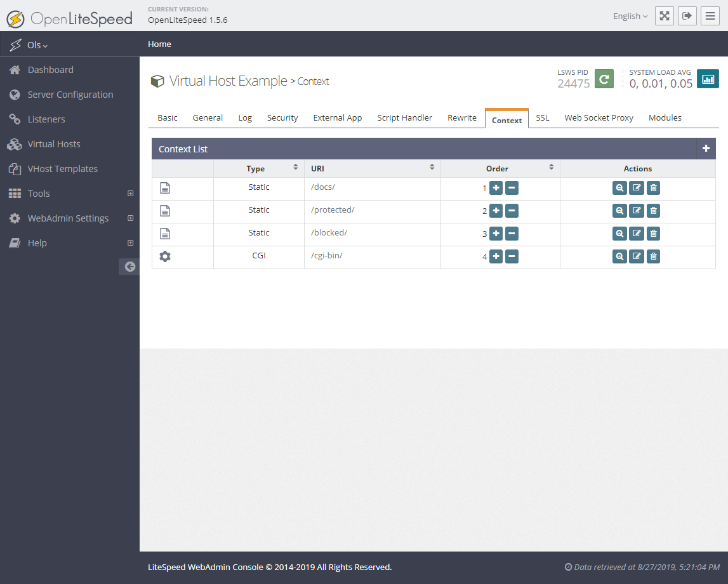Screen dimensions: 728x584
Task: Expand the Help submenu
Action: point(131,242)
